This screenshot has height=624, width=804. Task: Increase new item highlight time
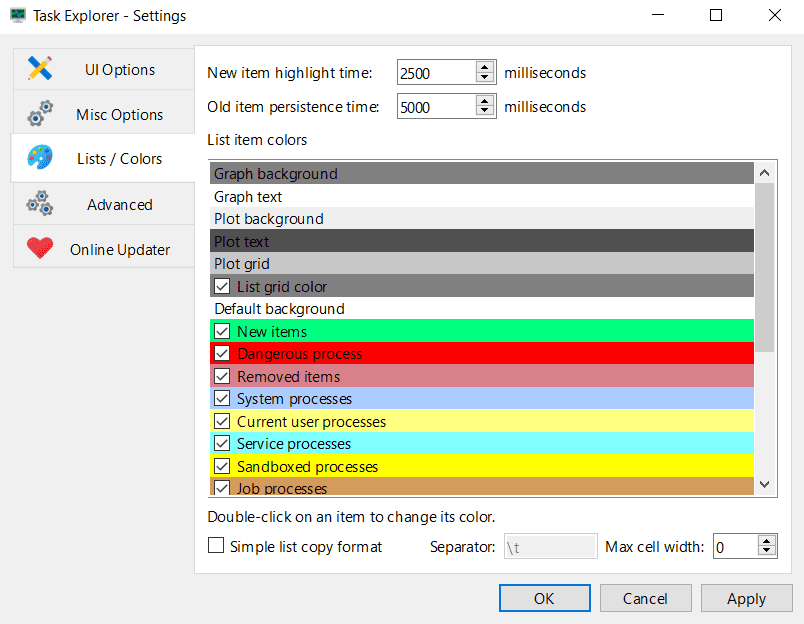click(x=485, y=67)
